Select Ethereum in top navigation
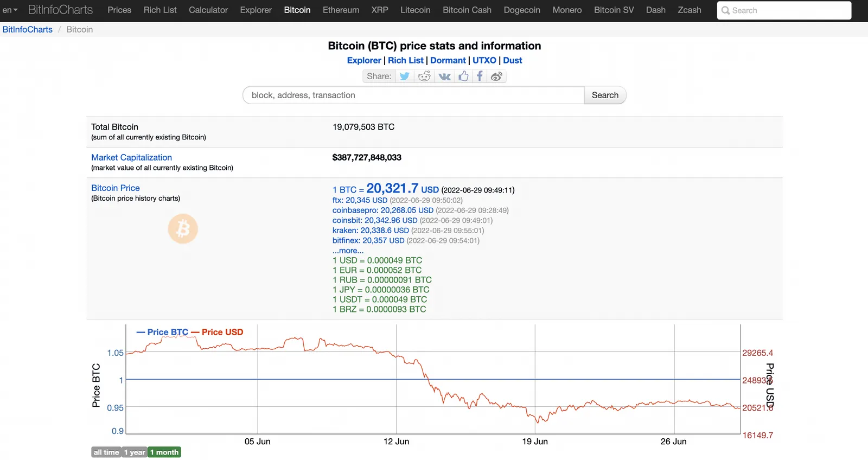This screenshot has width=868, height=460. pyautogui.click(x=341, y=10)
